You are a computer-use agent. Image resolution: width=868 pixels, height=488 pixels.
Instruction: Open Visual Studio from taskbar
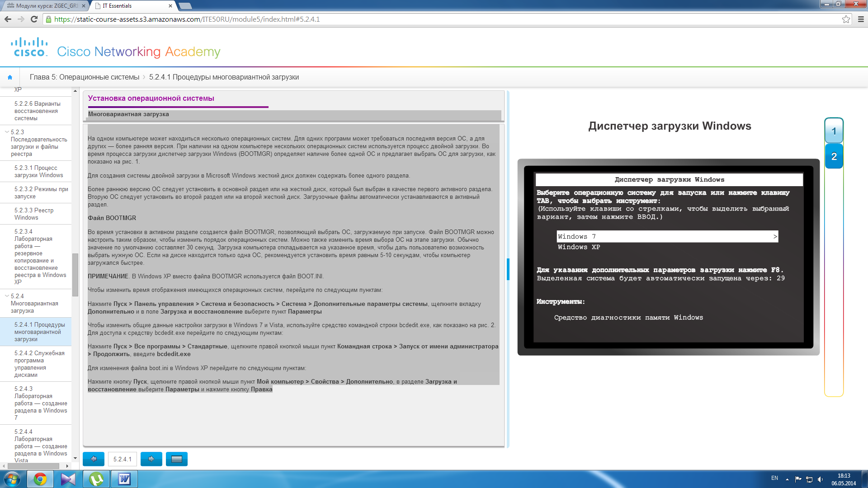(68, 479)
